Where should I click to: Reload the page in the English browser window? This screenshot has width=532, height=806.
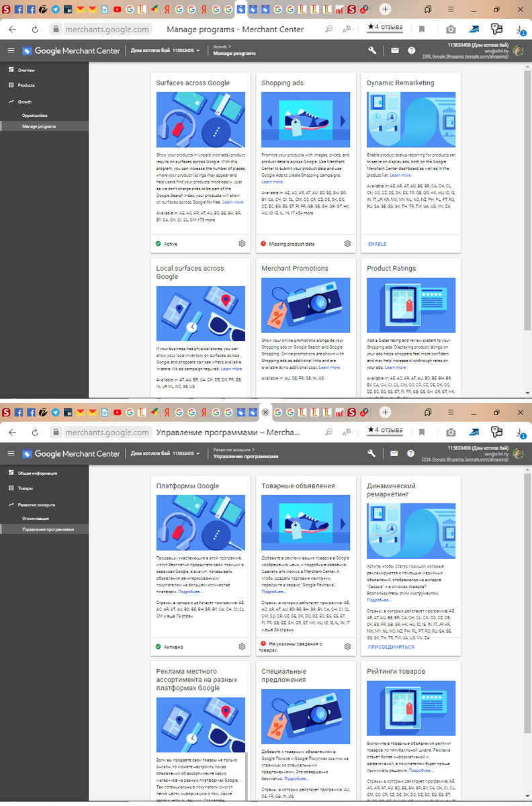[x=35, y=30]
